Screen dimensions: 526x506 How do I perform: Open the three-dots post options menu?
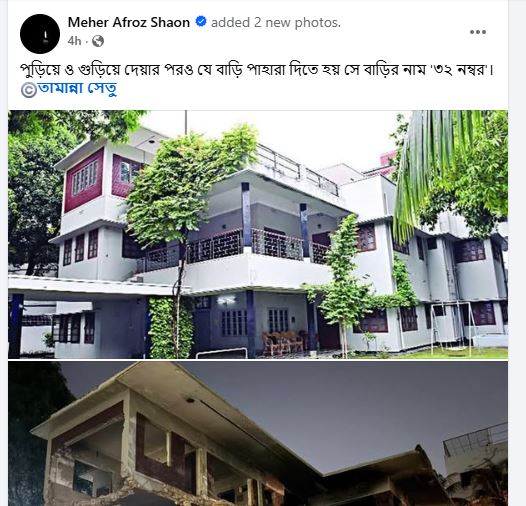[x=478, y=32]
